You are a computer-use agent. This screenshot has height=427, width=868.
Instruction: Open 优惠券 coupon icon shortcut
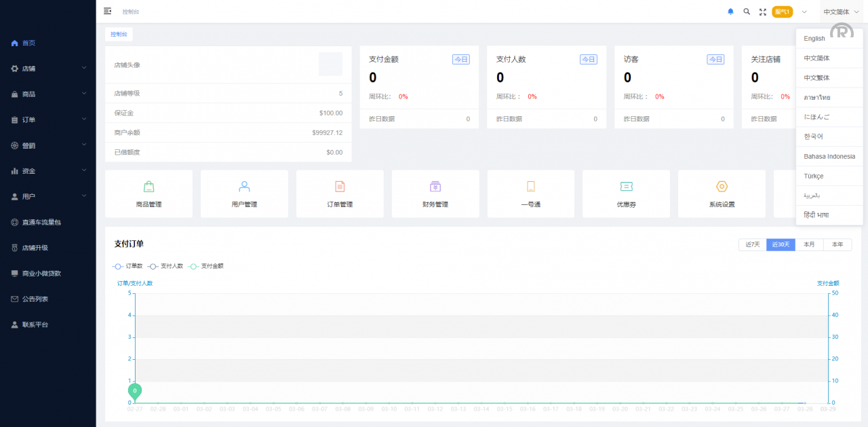click(626, 187)
